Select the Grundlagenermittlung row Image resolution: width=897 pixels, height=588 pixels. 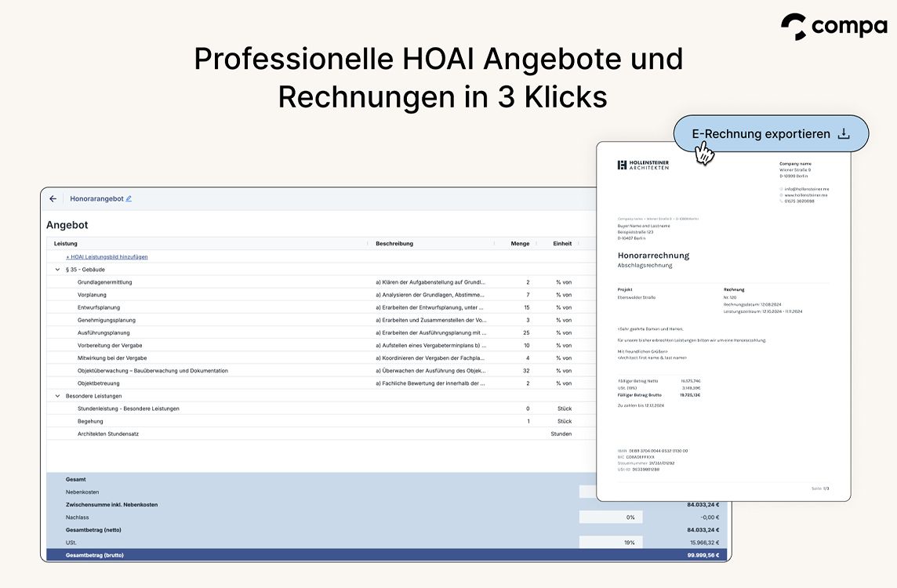(x=105, y=282)
